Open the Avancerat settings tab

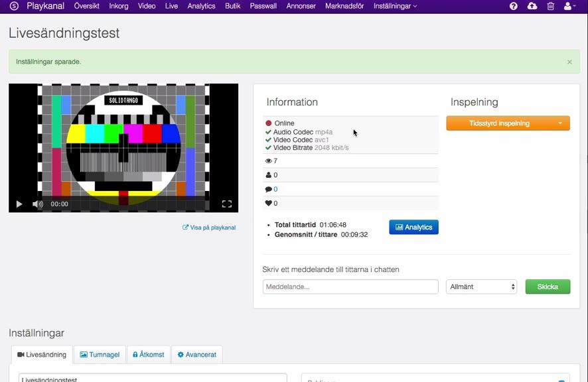pos(197,355)
